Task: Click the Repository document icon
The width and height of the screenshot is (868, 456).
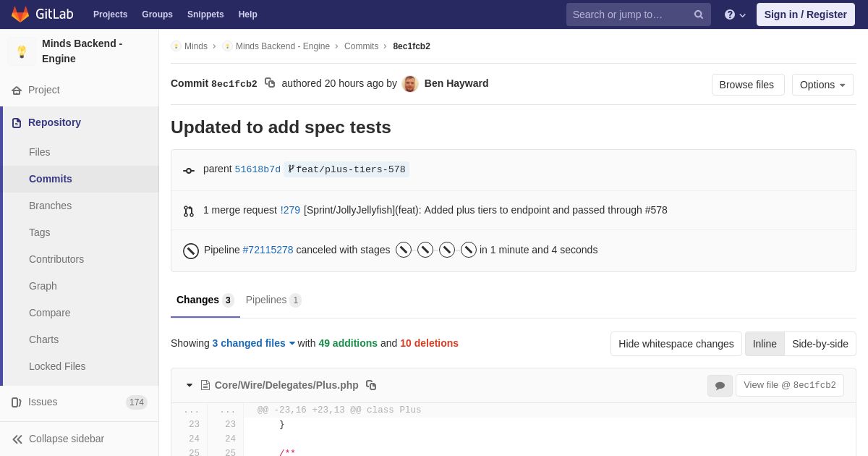Action: pyautogui.click(x=17, y=123)
